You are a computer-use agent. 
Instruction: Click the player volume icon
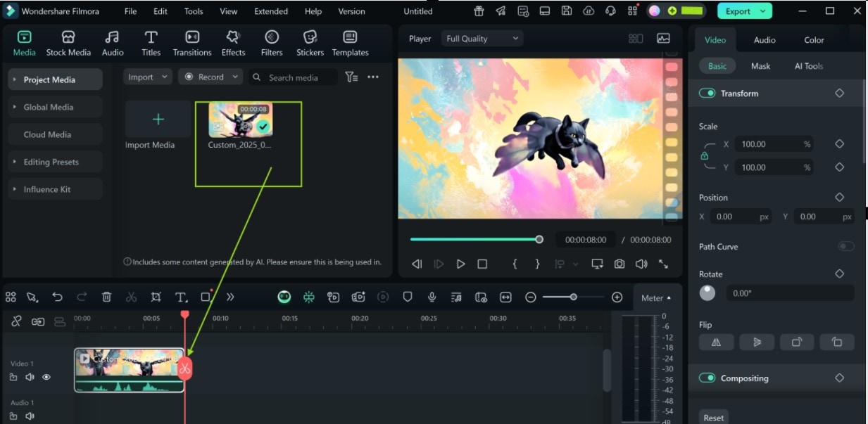[x=641, y=264]
